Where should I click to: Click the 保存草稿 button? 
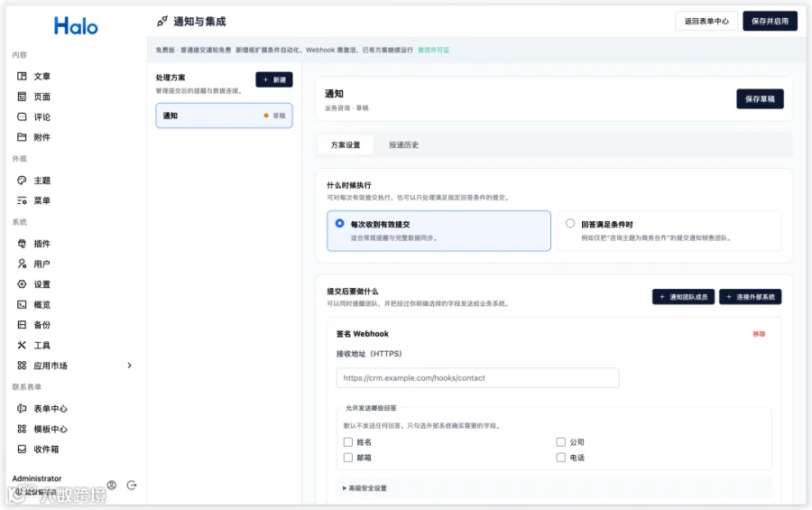click(x=760, y=99)
